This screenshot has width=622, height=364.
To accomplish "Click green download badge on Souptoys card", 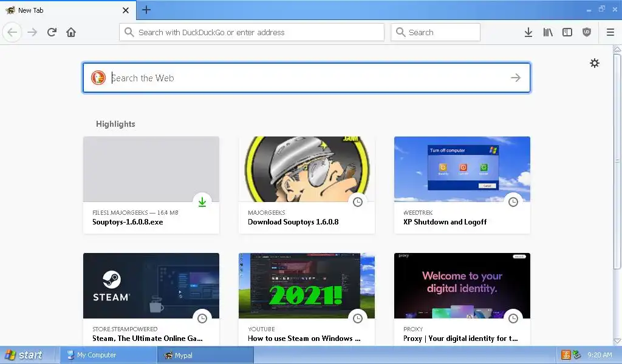I will tap(202, 202).
